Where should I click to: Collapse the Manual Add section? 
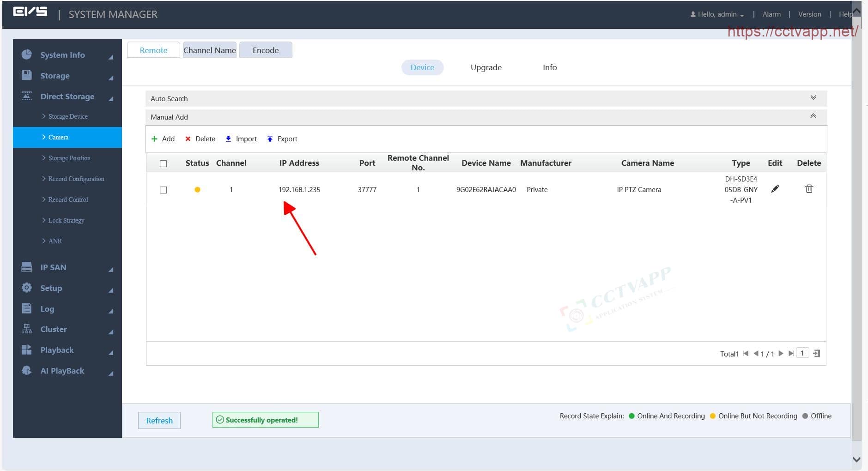click(x=813, y=116)
